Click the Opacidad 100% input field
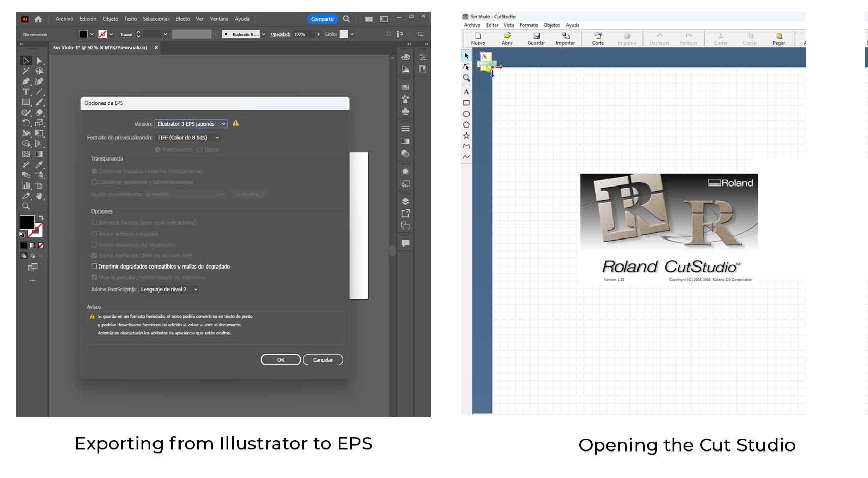Viewport: 868px width, 478px height. (303, 34)
